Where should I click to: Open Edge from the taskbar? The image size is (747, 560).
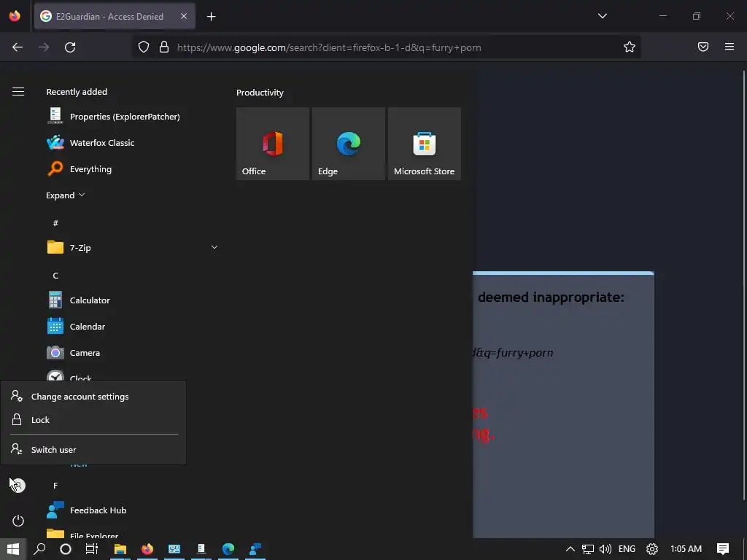228,549
